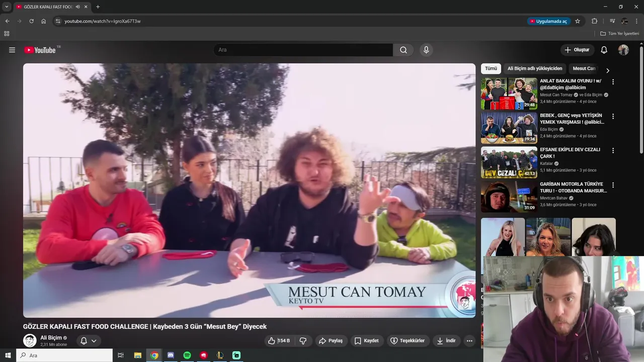The image size is (644, 362).
Task: Click the 2,31 Mn abone subscriber count
Action: [x=53, y=345]
